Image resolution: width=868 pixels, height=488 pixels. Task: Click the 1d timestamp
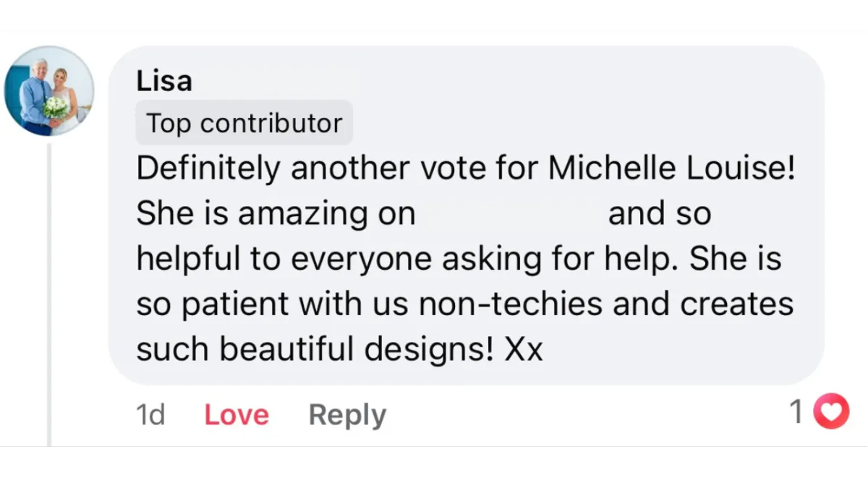(150, 415)
